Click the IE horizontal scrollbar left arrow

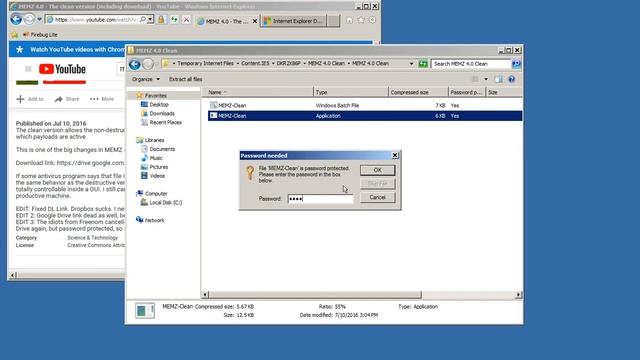13,275
